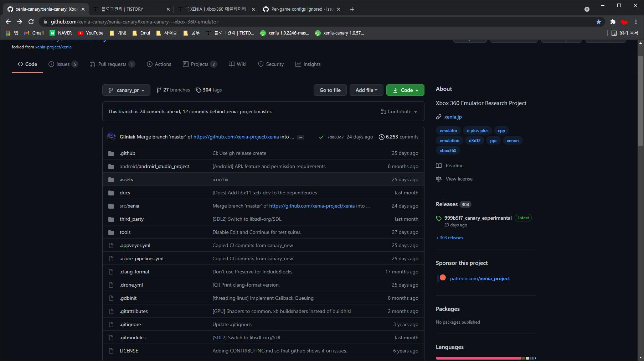View 304 tags
The height and width of the screenshot is (361, 644).
[x=209, y=90]
